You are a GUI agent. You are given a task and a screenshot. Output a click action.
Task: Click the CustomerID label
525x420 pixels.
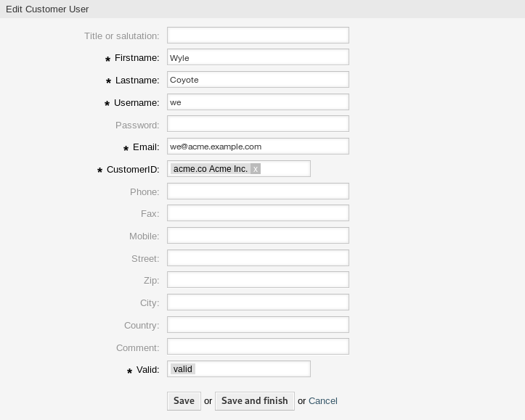pos(133,170)
